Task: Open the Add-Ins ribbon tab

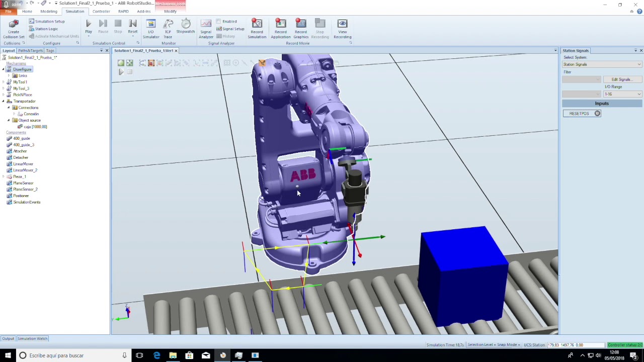Action: coord(143,11)
